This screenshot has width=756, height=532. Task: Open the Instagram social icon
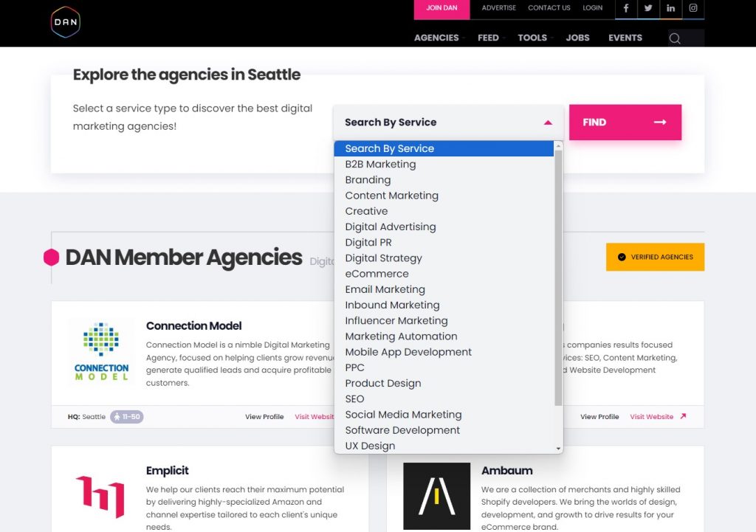coord(693,8)
